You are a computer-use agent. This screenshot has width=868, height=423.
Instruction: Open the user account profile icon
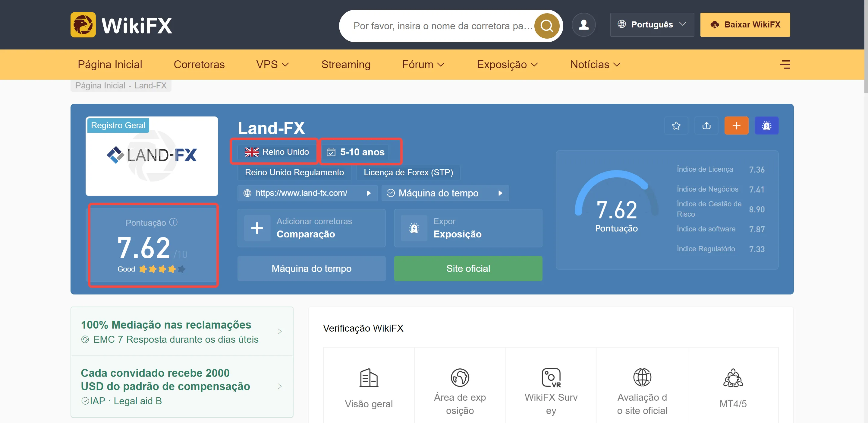click(x=583, y=25)
